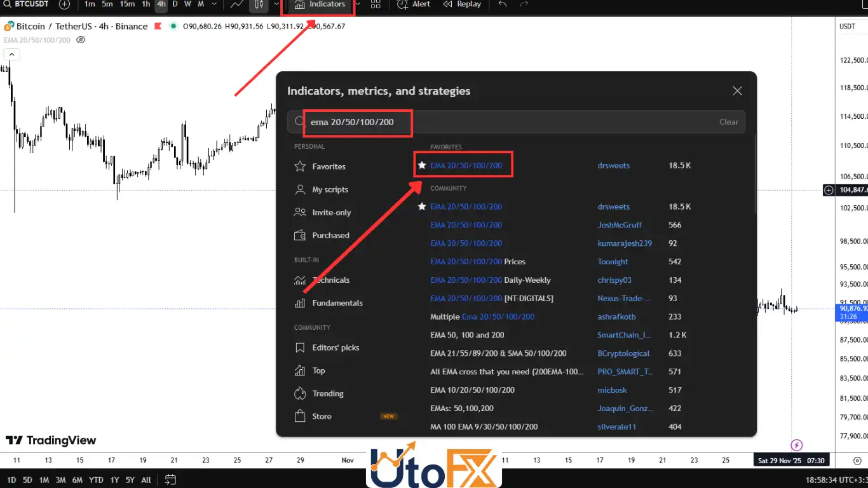The image size is (868, 488).
Task: Add a symbol with the plus icon
Action: click(x=64, y=4)
